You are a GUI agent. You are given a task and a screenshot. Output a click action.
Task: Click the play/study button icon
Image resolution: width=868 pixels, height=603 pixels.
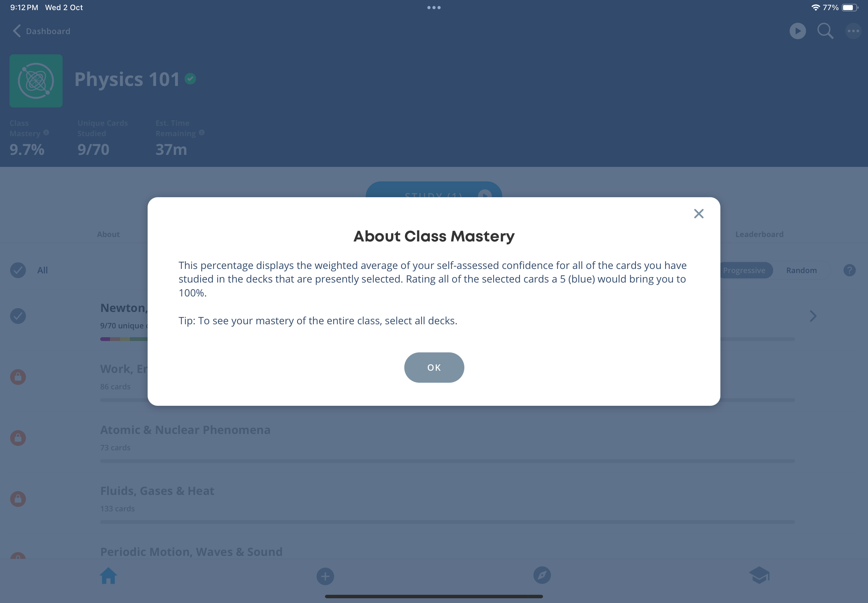tap(798, 31)
